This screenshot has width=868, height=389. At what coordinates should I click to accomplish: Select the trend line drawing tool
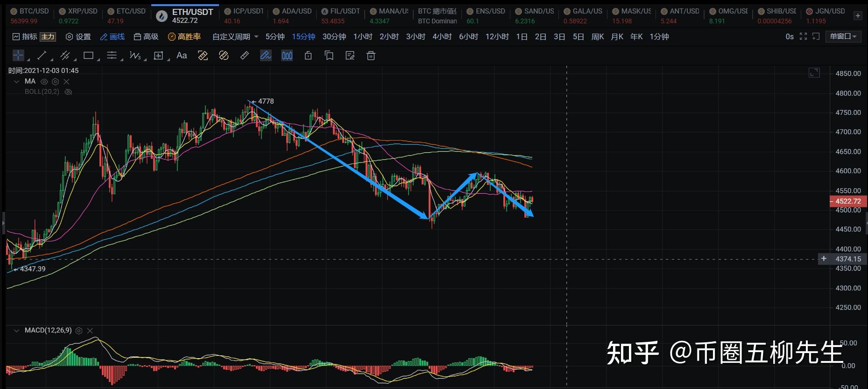click(42, 56)
